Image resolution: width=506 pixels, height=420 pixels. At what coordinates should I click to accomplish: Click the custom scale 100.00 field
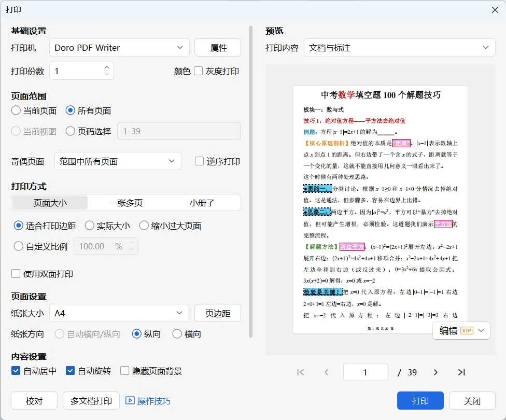(106, 246)
